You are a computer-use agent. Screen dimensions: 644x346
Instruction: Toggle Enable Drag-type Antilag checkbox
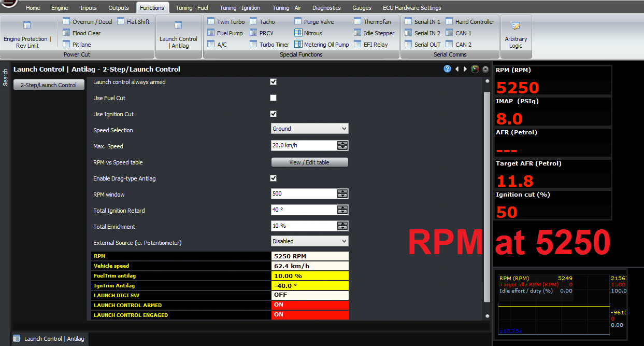274,178
